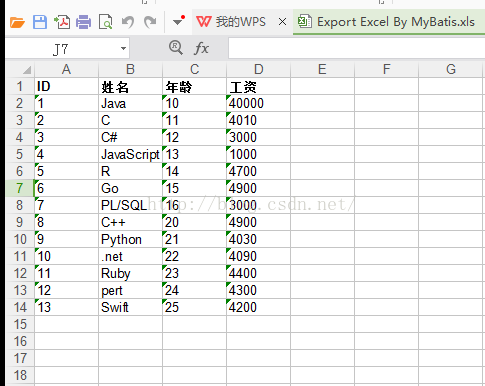Select the salary cell 4300
This screenshot has width=485, height=386.
point(258,290)
